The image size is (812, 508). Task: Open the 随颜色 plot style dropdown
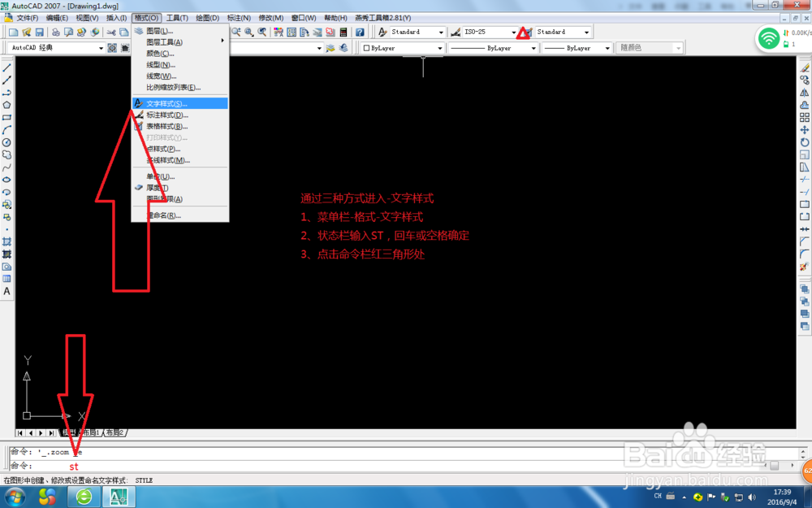pos(650,48)
